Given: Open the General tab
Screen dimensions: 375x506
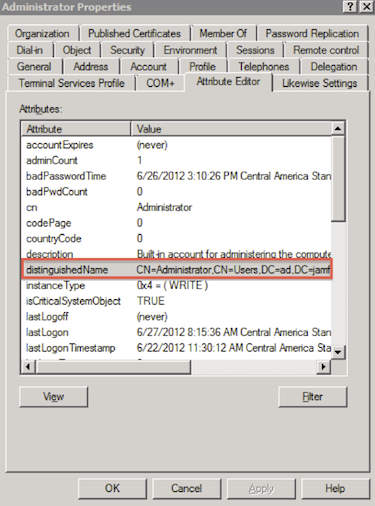Looking at the screenshot, I should [x=34, y=67].
